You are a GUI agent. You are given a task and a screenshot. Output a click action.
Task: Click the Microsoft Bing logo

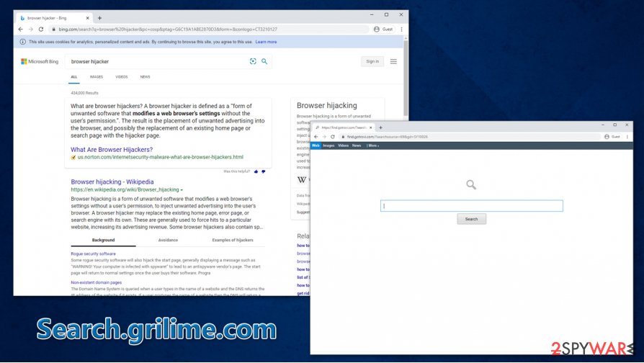[40, 62]
